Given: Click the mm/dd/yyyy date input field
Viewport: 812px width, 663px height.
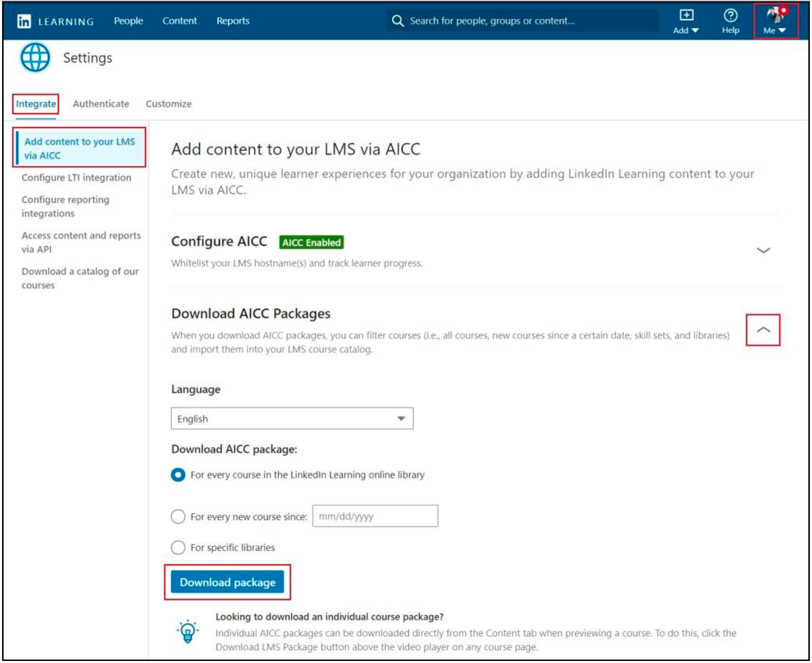Looking at the screenshot, I should [x=375, y=516].
